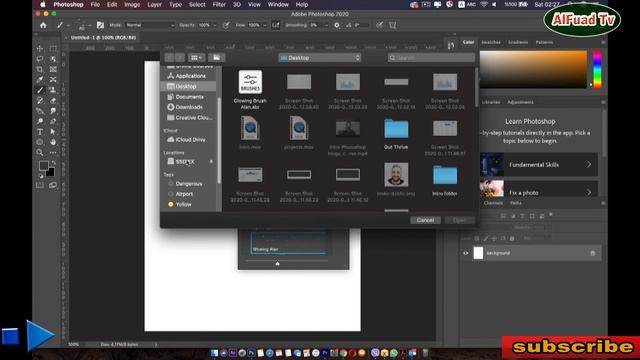
Task: Open the Intro folder in file dialog
Action: tap(445, 180)
